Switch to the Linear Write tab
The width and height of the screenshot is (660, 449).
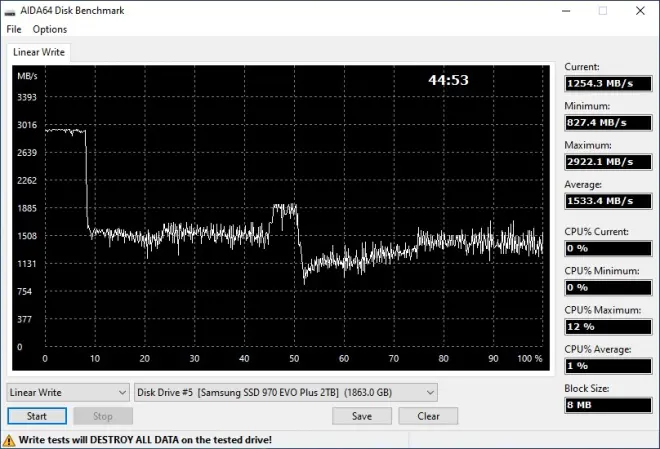pyautogui.click(x=39, y=52)
